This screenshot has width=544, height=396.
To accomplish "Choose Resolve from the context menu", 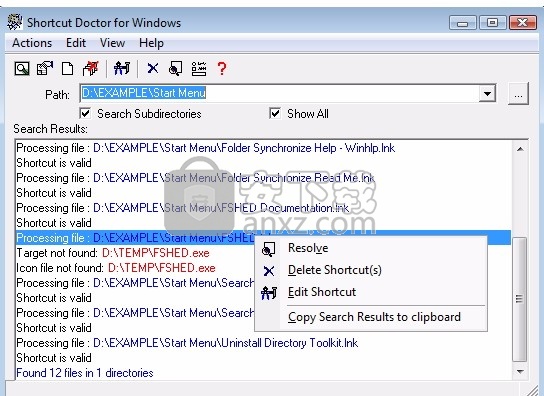I will [x=371, y=248].
